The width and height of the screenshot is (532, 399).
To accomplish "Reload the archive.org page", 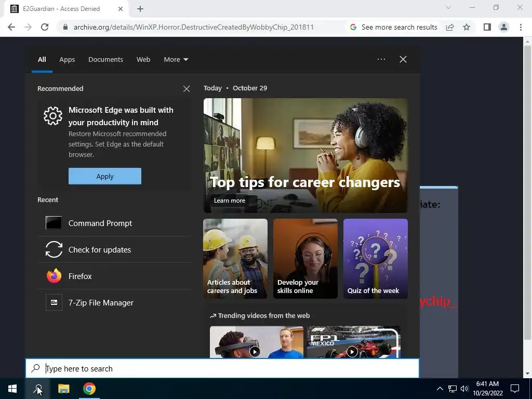I will coord(45,27).
